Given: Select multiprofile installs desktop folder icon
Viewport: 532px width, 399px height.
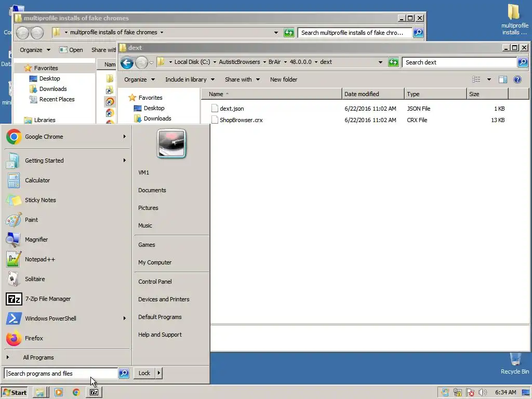Looking at the screenshot, I should (x=515, y=19).
